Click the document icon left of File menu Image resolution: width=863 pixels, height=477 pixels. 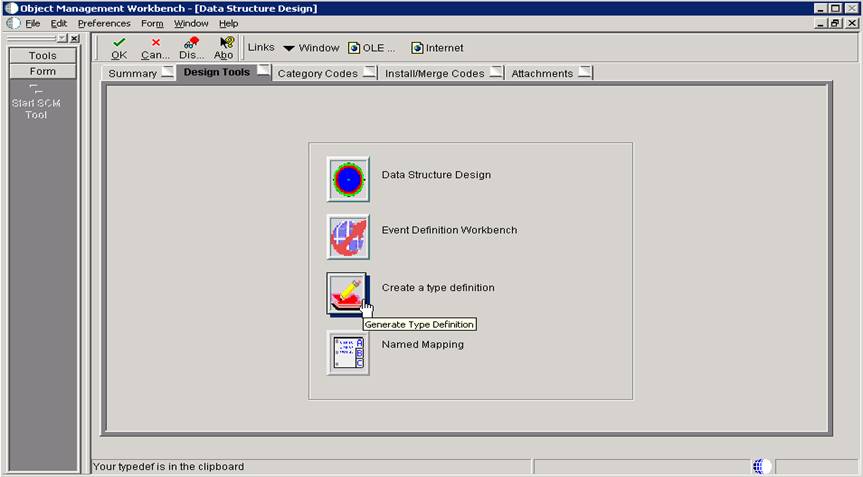point(13,24)
